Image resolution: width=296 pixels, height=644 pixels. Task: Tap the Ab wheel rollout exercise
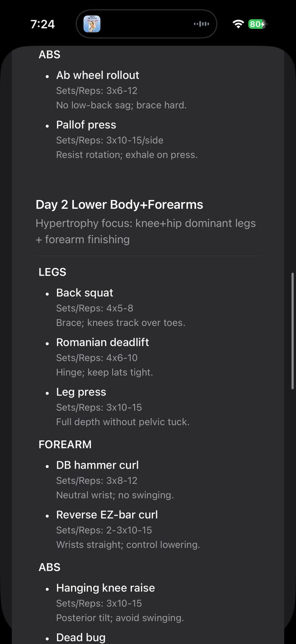(98, 75)
